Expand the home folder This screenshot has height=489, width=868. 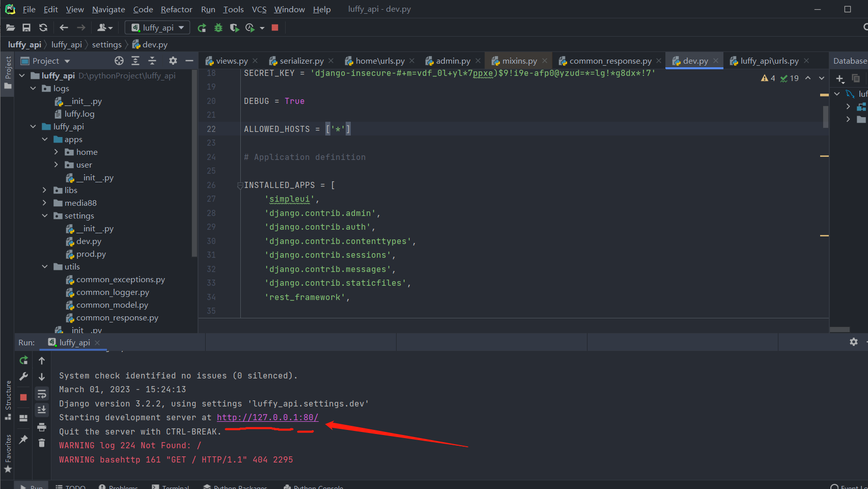[x=56, y=152]
